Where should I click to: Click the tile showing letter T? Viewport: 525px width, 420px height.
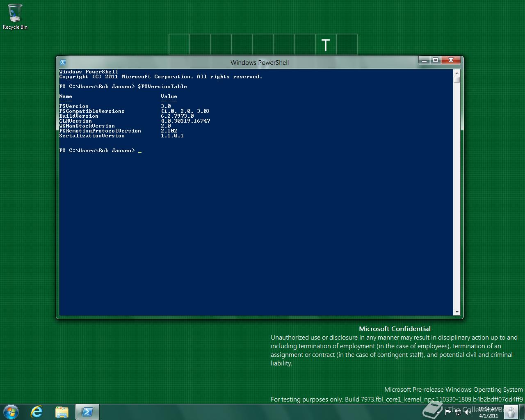326,45
